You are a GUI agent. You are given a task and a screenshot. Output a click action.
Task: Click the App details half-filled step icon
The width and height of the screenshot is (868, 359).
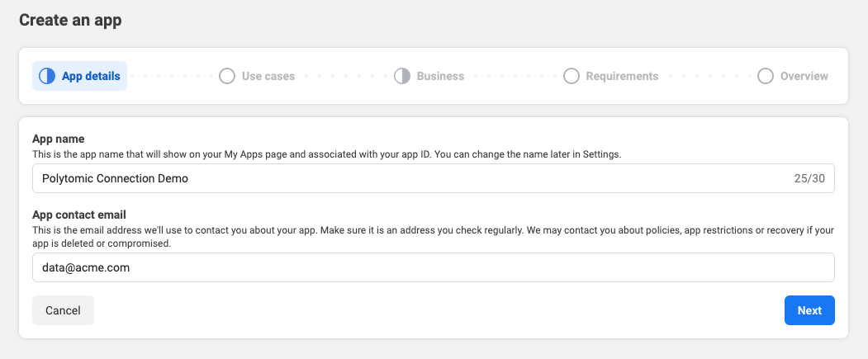47,76
